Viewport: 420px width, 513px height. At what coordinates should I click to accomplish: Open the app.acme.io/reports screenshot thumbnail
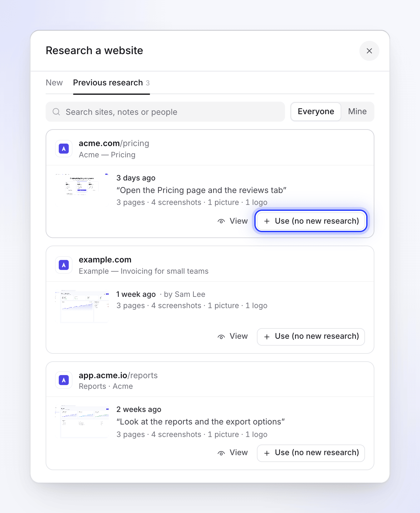82,421
